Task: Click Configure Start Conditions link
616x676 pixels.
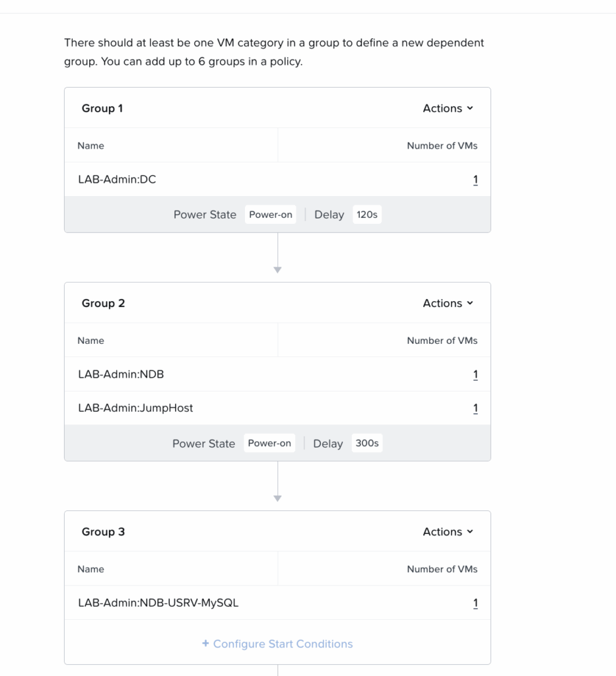Action: point(283,644)
